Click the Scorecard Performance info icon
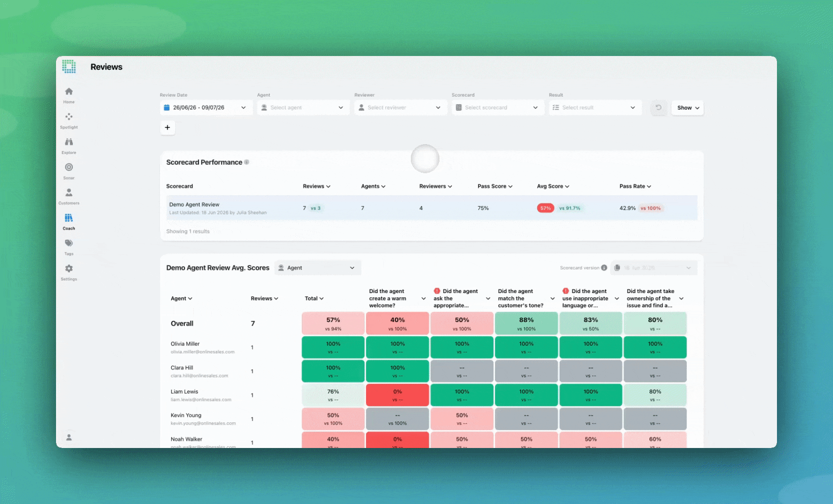The height and width of the screenshot is (504, 833). pyautogui.click(x=247, y=162)
